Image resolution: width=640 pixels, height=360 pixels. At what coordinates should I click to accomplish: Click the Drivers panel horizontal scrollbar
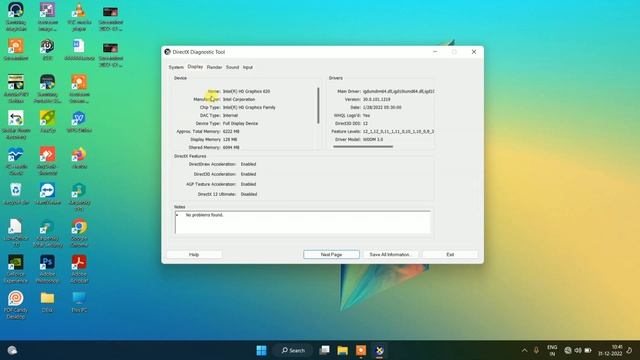(363, 147)
